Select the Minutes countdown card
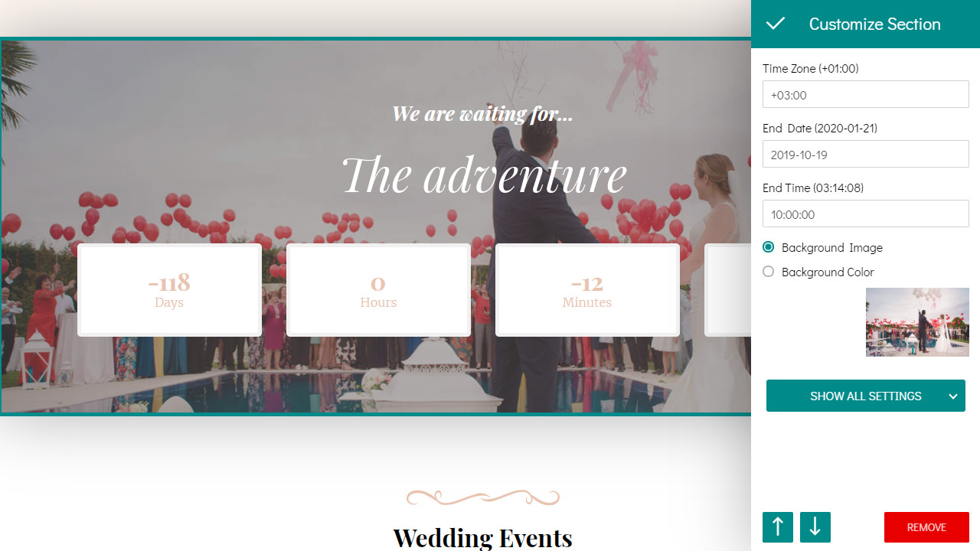 [587, 290]
